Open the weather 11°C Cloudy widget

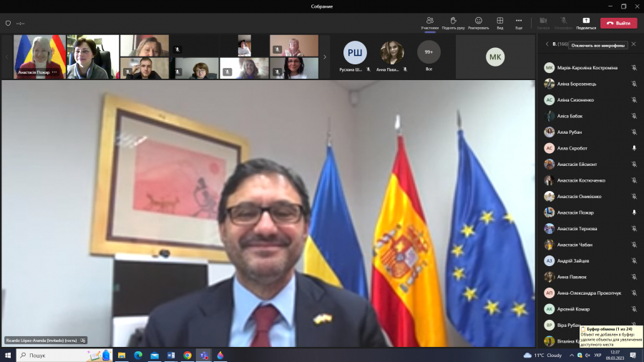pos(542,355)
